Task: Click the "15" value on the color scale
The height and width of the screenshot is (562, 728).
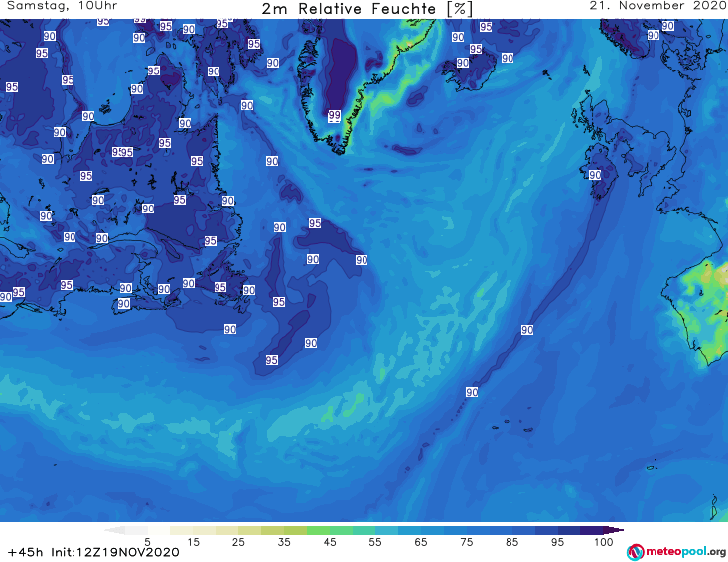Action: [193, 541]
